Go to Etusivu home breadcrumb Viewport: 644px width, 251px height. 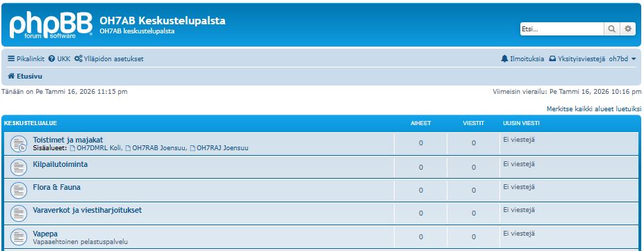click(25, 76)
